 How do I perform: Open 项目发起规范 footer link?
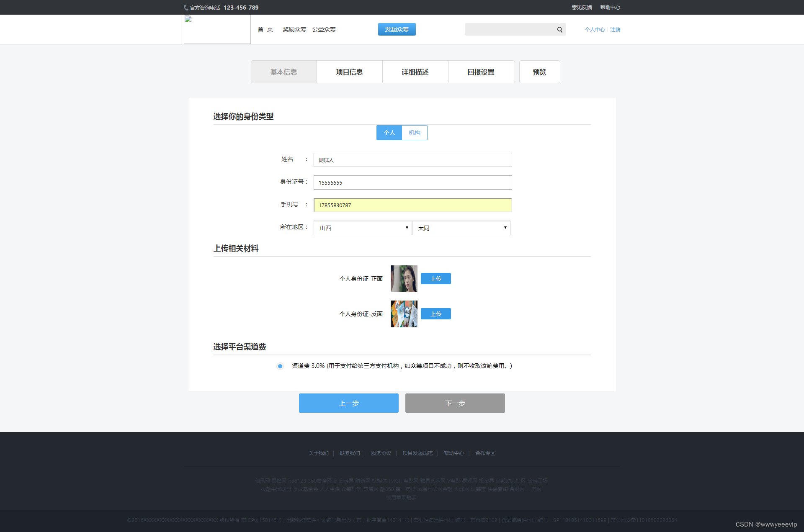[417, 453]
